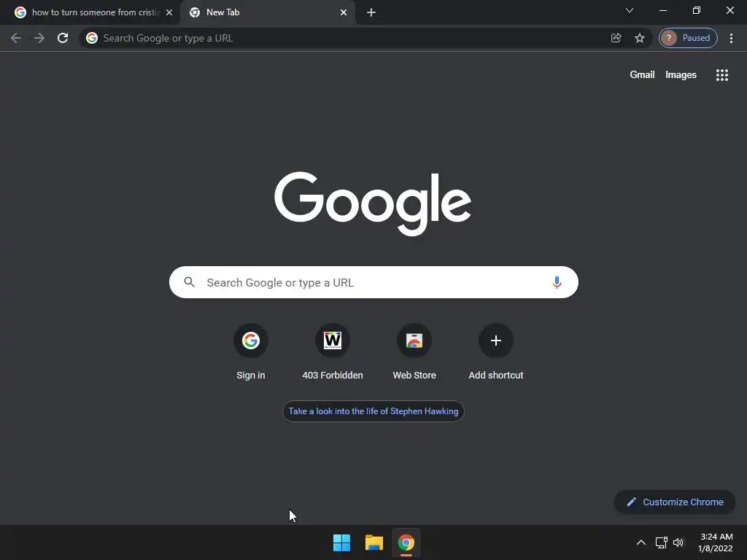Screen dimensions: 747x560
Task: Open the share this page icon
Action: tap(616, 38)
